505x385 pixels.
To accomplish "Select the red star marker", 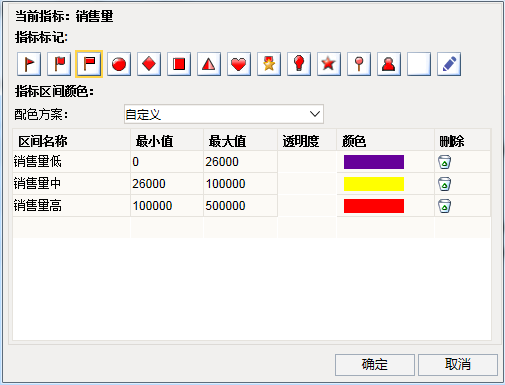I will pos(329,64).
